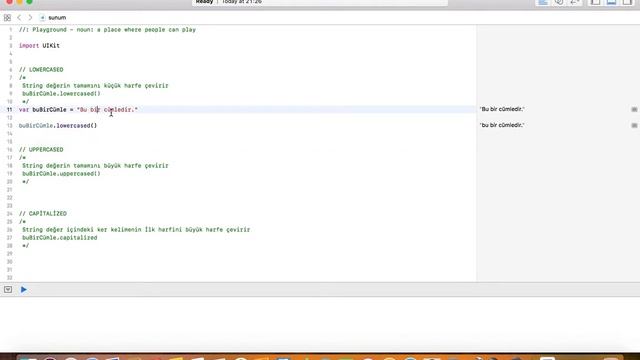The width and height of the screenshot is (640, 360).
Task: Show quick look result for 'Bu bir cümledir.'
Action: [x=634, y=109]
